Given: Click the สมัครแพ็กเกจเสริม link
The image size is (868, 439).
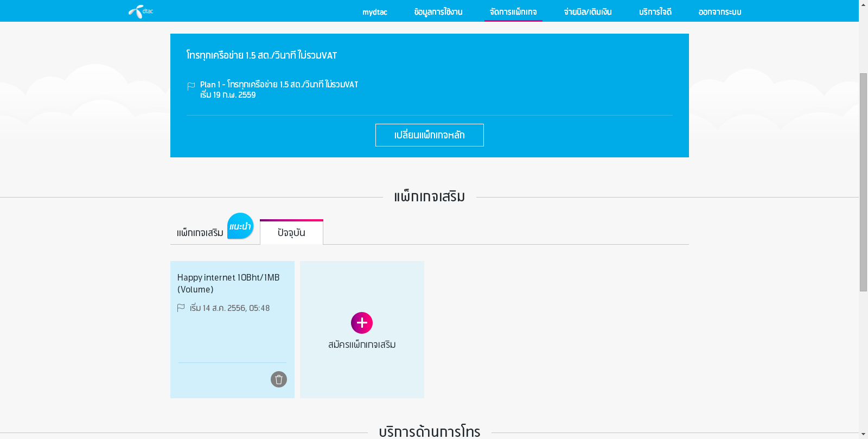Looking at the screenshot, I should point(362,345).
